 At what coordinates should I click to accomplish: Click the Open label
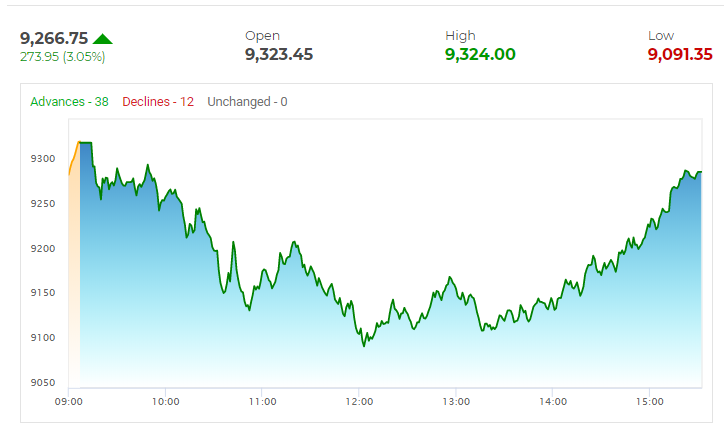coord(262,36)
